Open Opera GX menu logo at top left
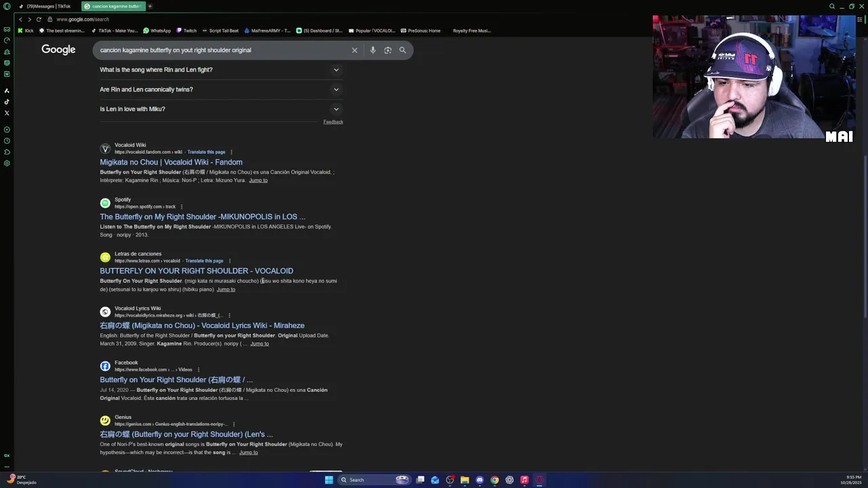 point(7,6)
